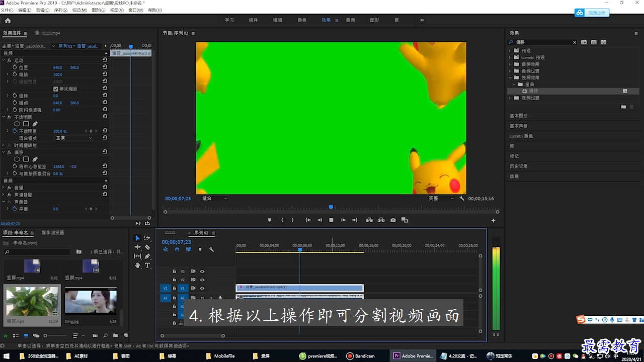The width and height of the screenshot is (644, 362).
Task: Expand the 缩放 property
Action: click(8, 74)
